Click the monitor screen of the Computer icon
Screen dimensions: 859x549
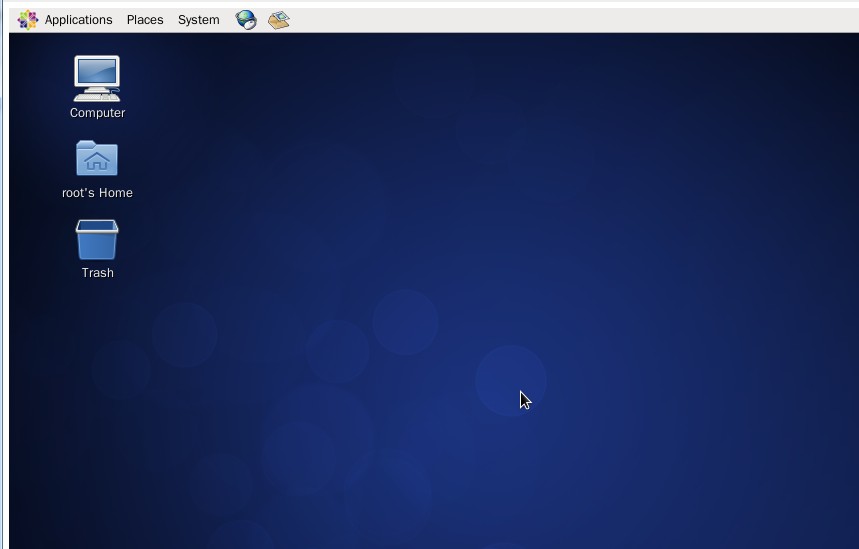pyautogui.click(x=97, y=72)
